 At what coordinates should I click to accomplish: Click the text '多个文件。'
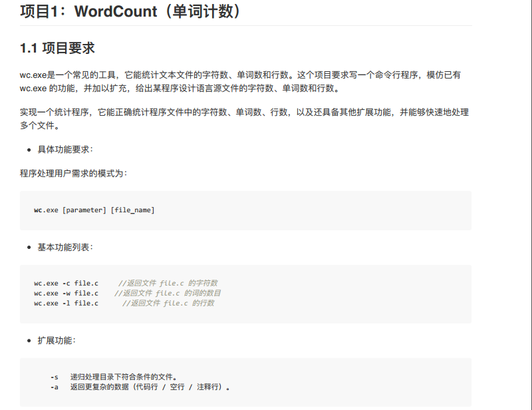pos(40,126)
